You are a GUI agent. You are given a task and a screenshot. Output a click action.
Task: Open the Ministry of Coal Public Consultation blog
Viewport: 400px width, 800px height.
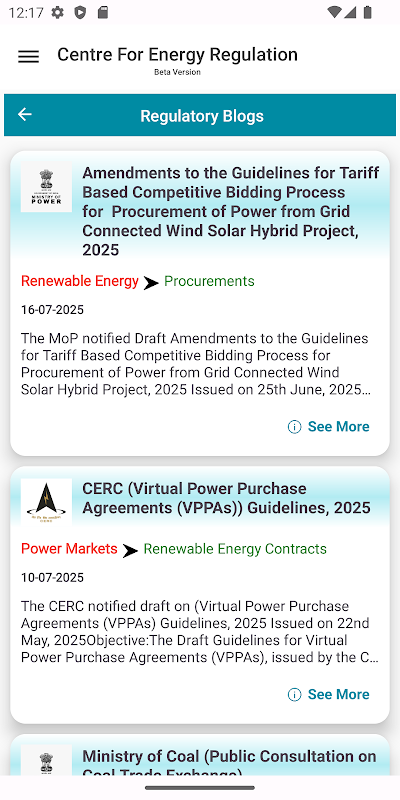[x=230, y=762]
